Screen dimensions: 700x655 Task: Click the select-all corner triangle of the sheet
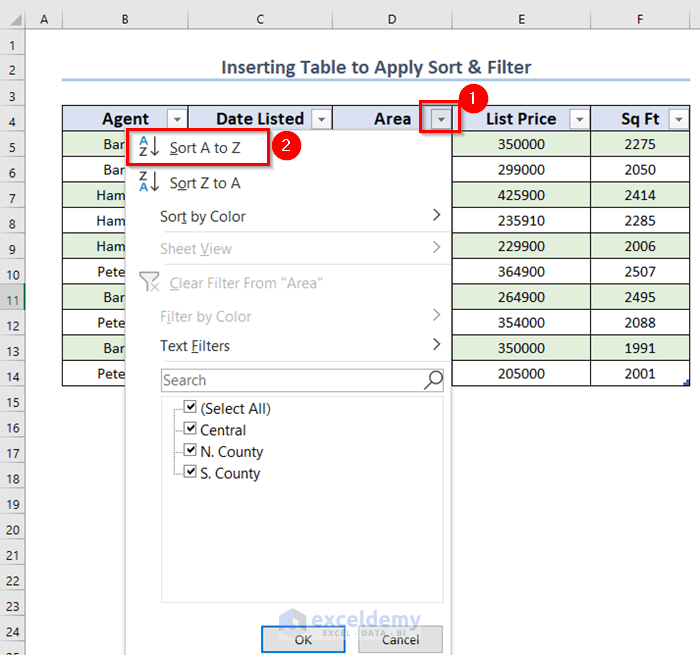tap(16, 20)
